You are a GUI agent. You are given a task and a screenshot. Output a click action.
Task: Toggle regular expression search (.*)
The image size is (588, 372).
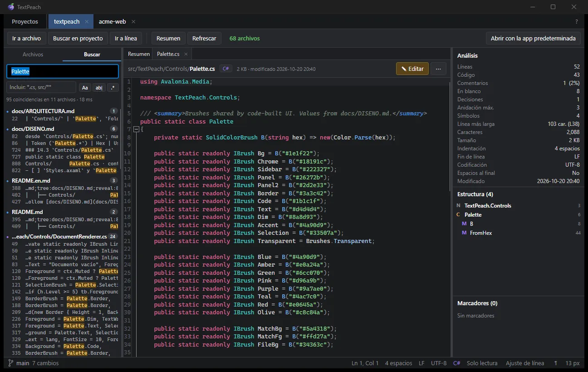point(113,87)
